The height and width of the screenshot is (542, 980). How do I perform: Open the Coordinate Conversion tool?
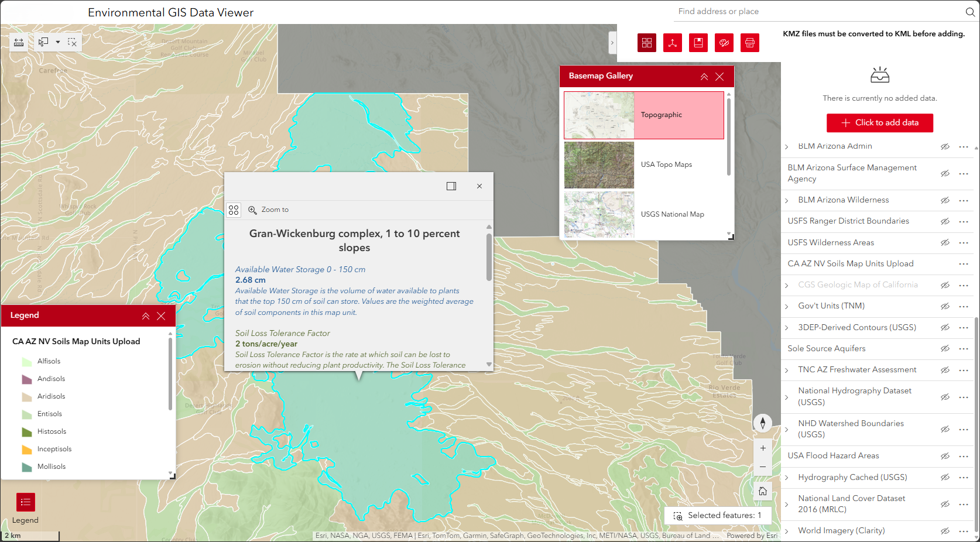(672, 42)
